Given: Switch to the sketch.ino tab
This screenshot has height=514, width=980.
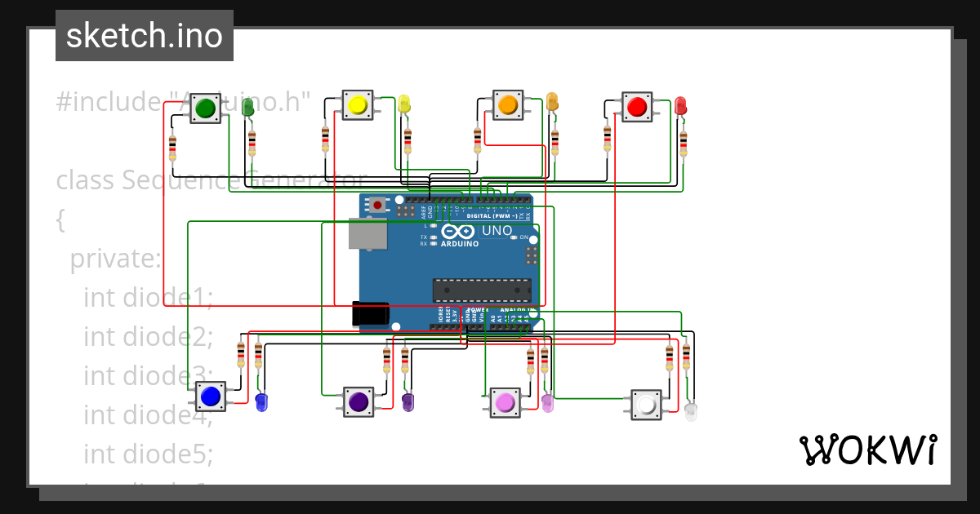Looking at the screenshot, I should pos(144,35).
